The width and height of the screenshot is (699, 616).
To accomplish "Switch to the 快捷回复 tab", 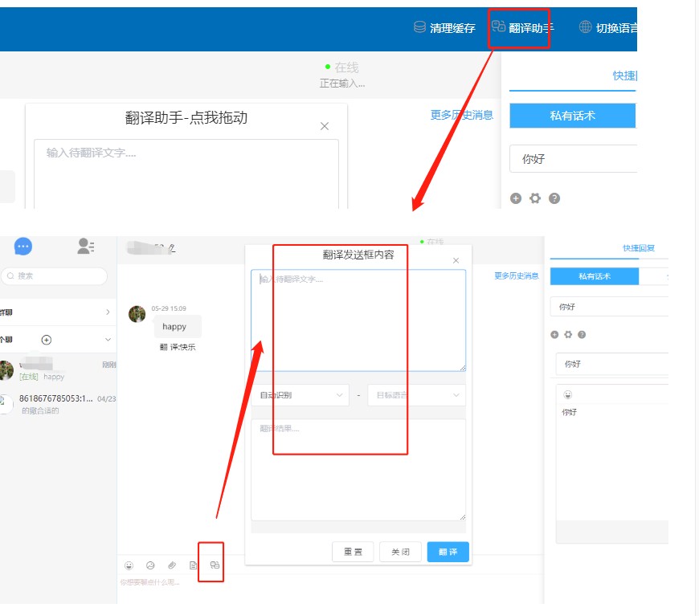I will tap(639, 248).
